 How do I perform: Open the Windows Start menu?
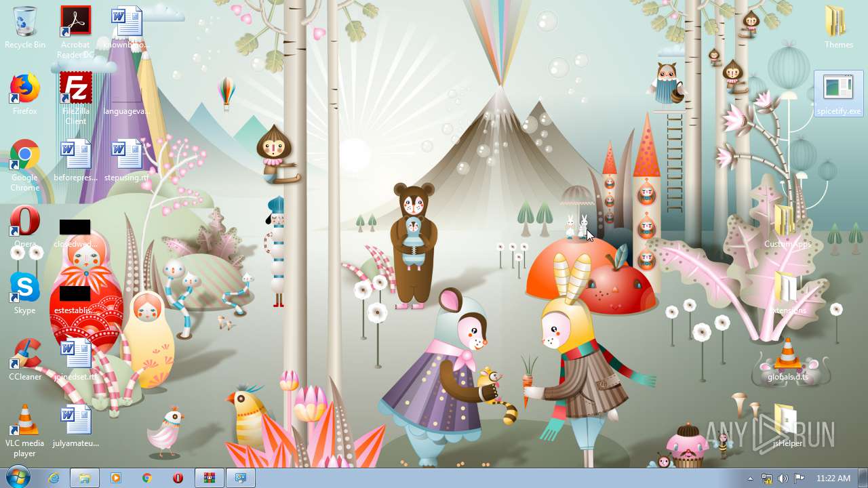(x=18, y=478)
